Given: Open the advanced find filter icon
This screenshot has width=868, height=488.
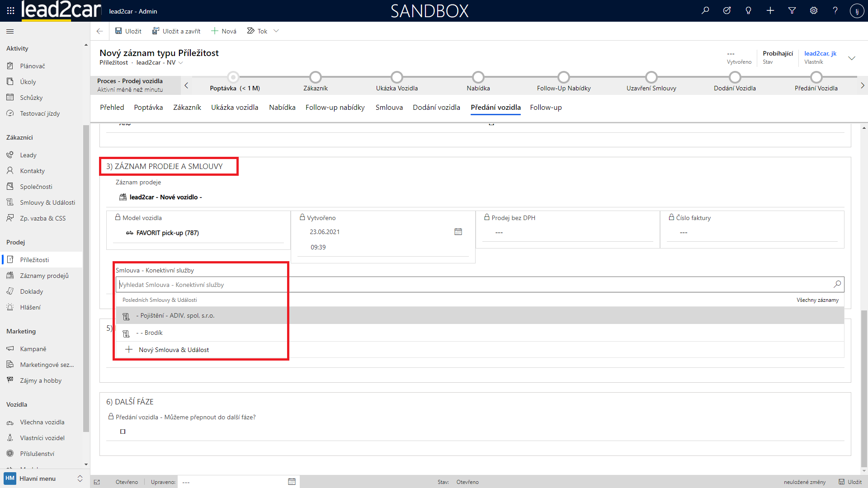Looking at the screenshot, I should (x=792, y=11).
